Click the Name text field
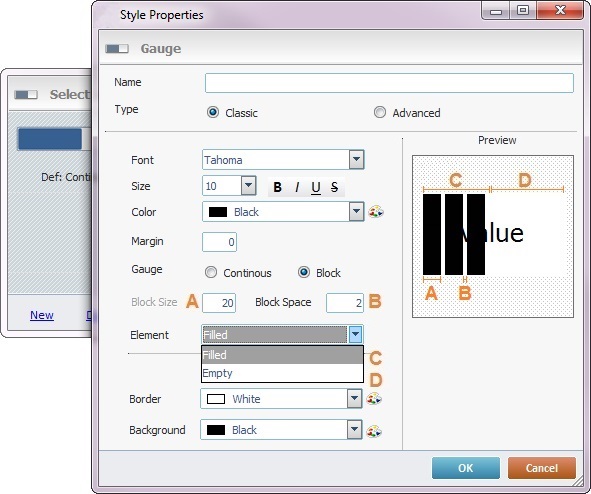Image resolution: width=591 pixels, height=494 pixels. click(389, 83)
